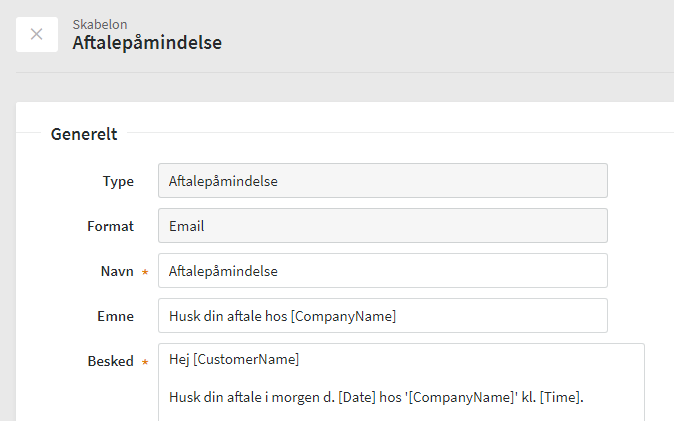Click the Besked field label
Image resolution: width=674 pixels, height=421 pixels.
point(110,361)
